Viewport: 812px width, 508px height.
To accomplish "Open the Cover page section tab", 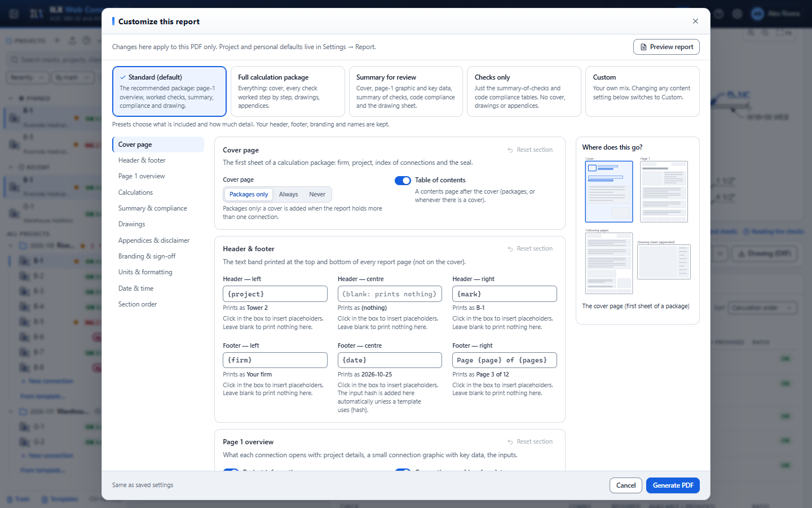I will 158,144.
